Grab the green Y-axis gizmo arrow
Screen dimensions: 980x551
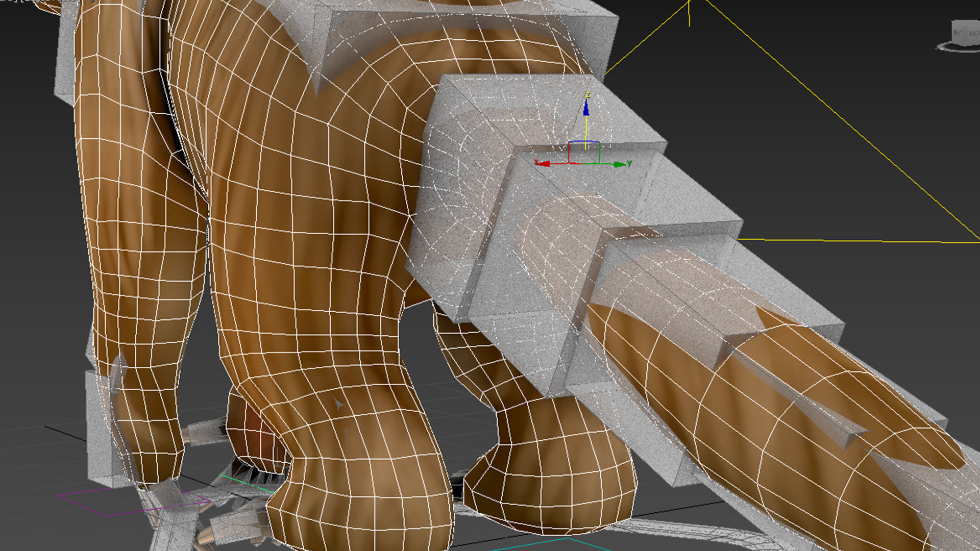(x=619, y=164)
